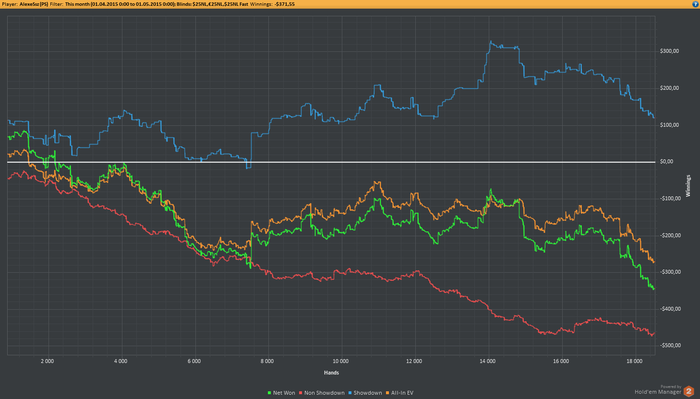
Task: Toggle the Non Showdown legend entry
Action: click(x=321, y=393)
